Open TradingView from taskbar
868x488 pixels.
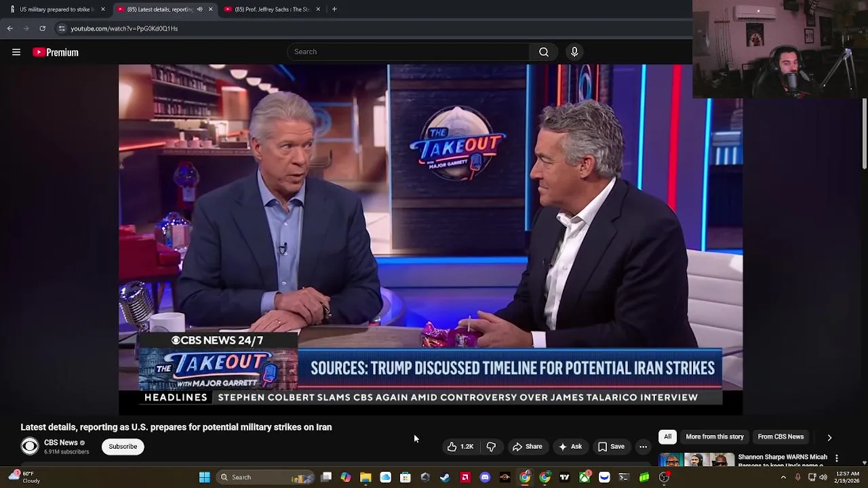tap(564, 477)
